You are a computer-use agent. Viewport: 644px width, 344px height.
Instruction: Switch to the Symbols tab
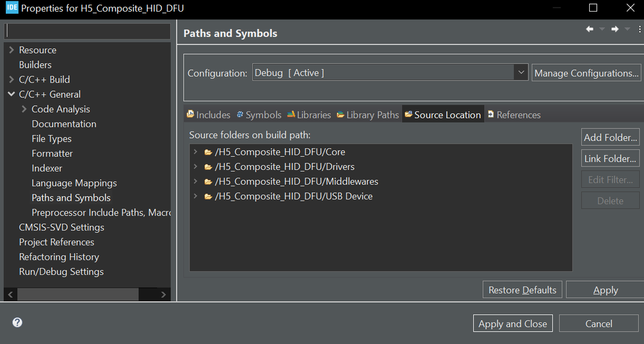tap(259, 115)
